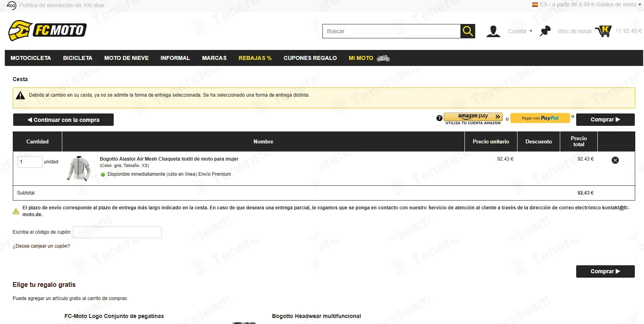Open the account user silhouette icon
The image size is (644, 324).
point(493,31)
